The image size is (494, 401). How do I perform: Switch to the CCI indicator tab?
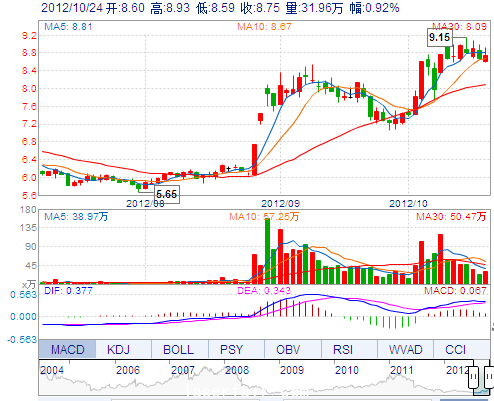[462, 349]
